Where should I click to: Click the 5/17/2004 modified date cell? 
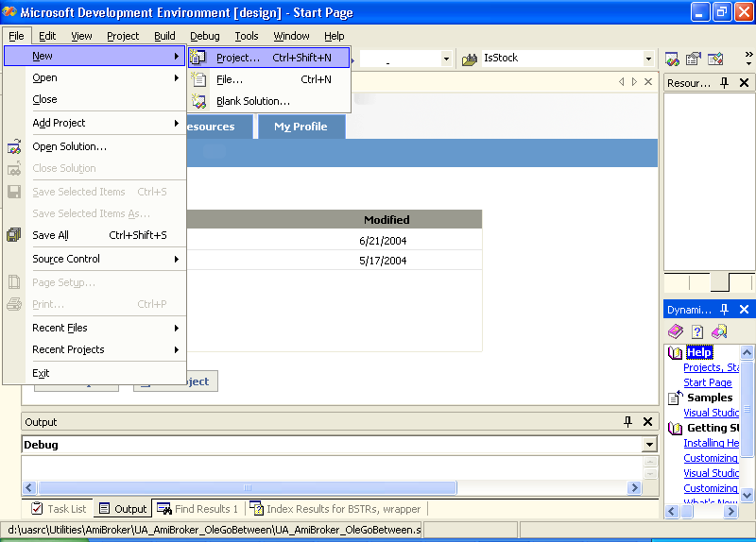383,261
